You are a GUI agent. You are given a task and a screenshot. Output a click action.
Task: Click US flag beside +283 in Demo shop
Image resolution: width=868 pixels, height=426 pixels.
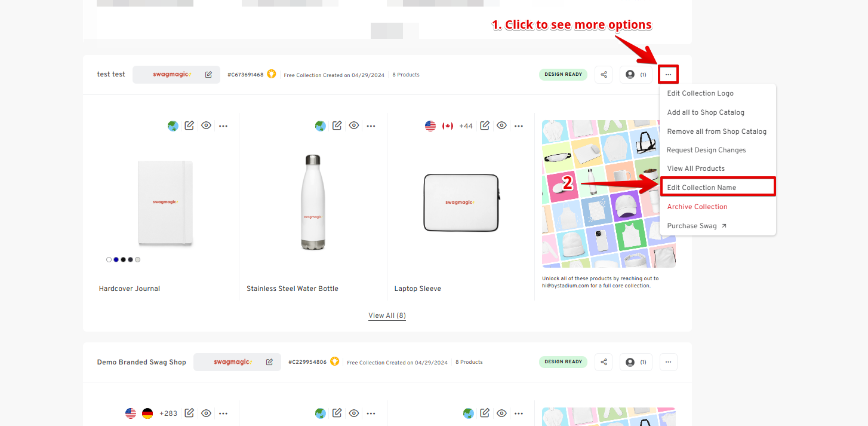tap(131, 413)
